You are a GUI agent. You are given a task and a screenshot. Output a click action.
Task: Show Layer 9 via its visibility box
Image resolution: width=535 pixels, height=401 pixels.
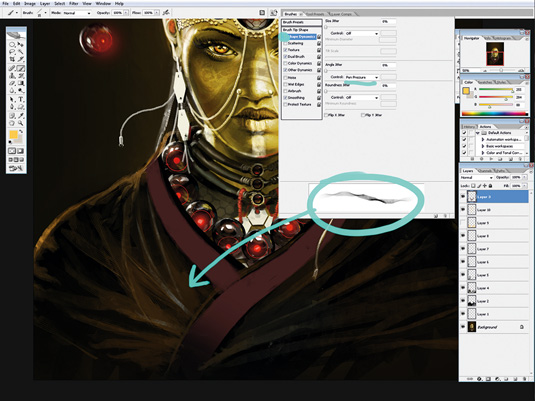pyautogui.click(x=463, y=223)
